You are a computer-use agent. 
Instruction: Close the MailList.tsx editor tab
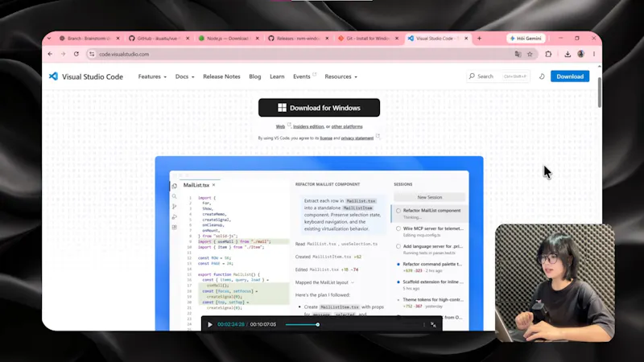tap(213, 185)
